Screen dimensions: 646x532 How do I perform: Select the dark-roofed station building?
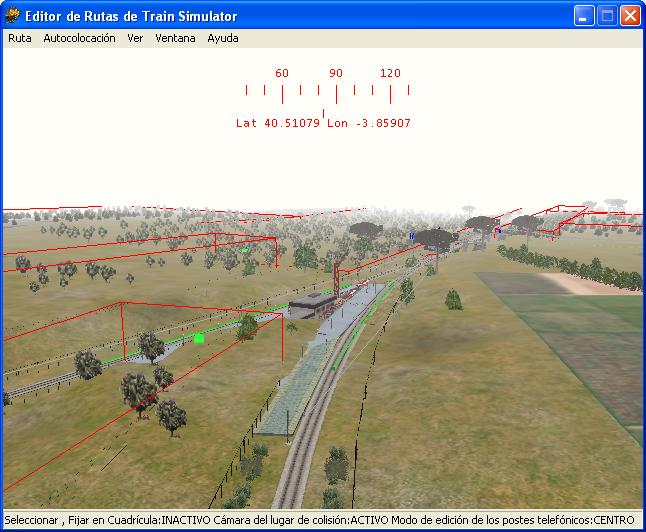click(x=313, y=303)
